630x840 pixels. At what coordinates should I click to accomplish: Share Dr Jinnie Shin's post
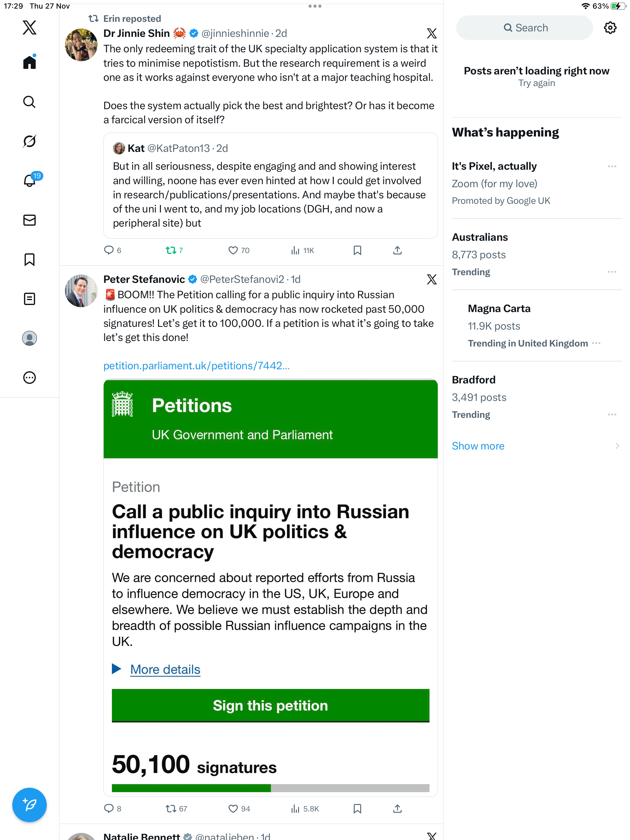(397, 250)
